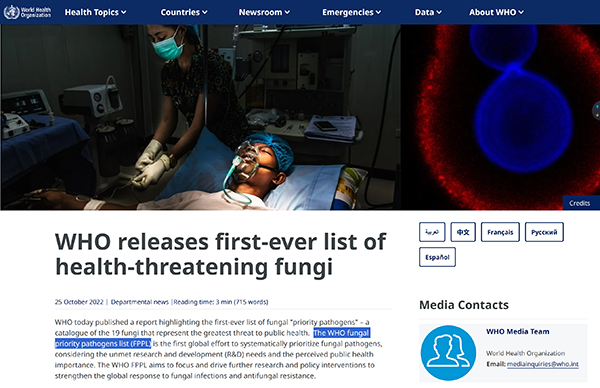Switch the article to Русский
The height and width of the screenshot is (388, 600).
(544, 232)
